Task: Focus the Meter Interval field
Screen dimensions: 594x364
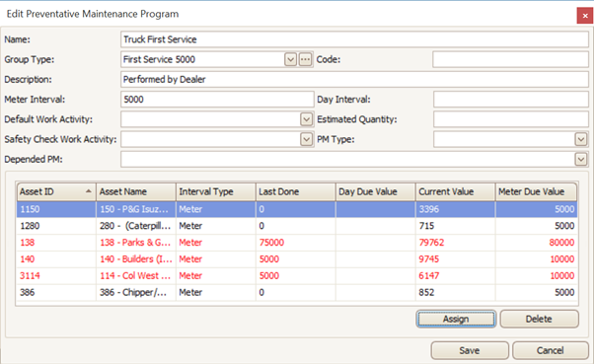Action: tap(217, 100)
